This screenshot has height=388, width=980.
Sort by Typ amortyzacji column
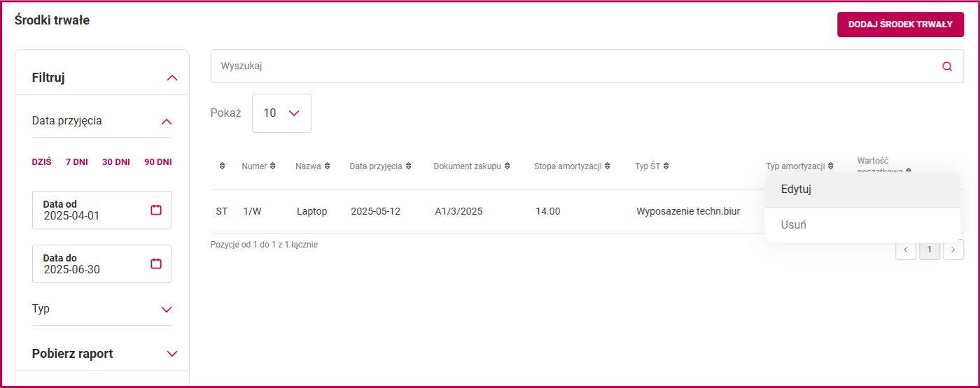click(799, 166)
